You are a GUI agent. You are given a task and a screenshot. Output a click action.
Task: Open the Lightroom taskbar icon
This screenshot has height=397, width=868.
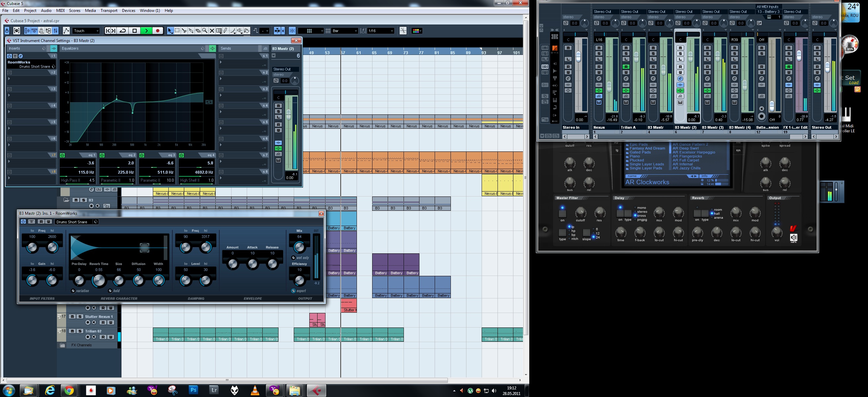214,390
